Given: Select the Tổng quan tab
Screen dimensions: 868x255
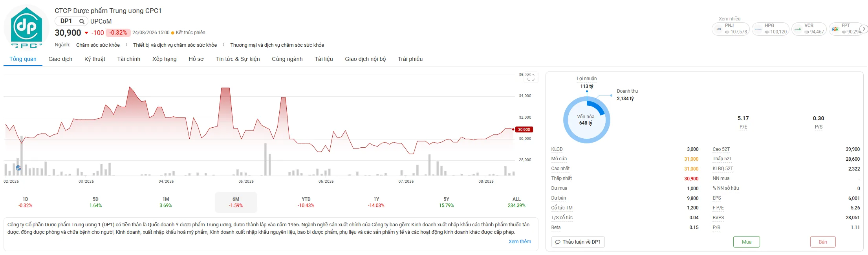Looking at the screenshot, I should [23, 59].
